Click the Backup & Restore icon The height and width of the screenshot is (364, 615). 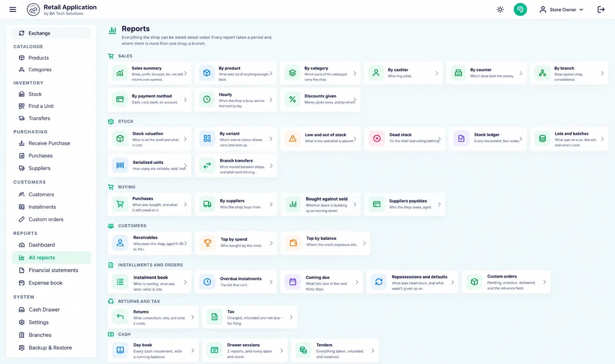[x=22, y=348]
